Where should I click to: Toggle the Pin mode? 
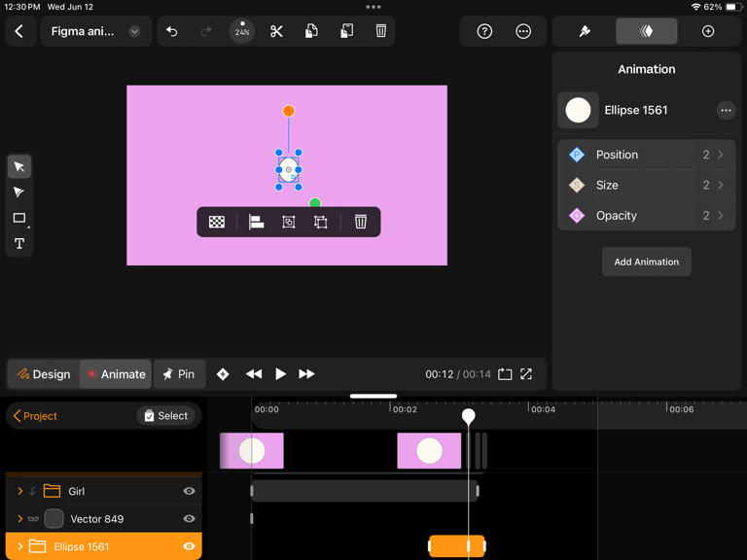[x=179, y=374]
